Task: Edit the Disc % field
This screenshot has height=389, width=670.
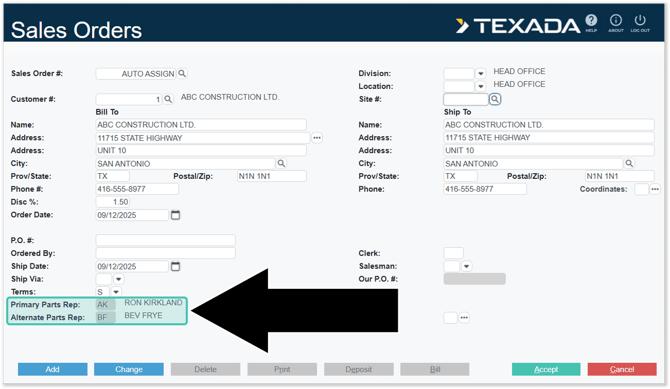Action: coord(112,202)
